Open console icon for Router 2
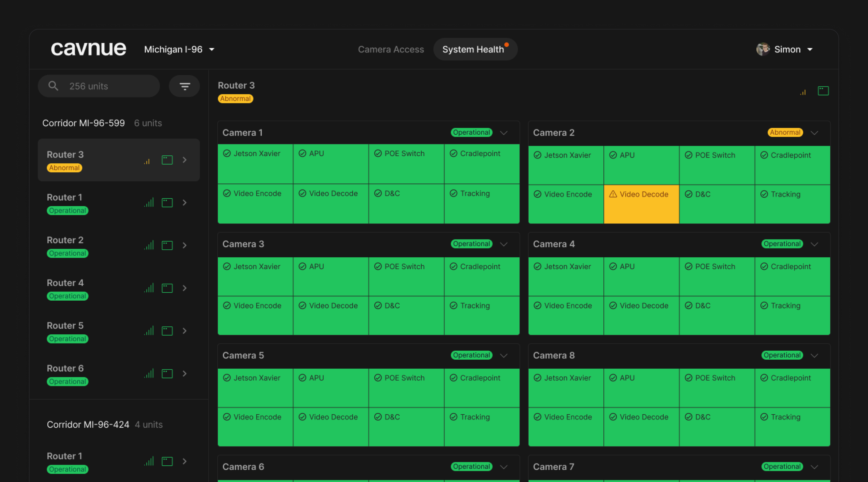This screenshot has height=482, width=868. [x=167, y=246]
